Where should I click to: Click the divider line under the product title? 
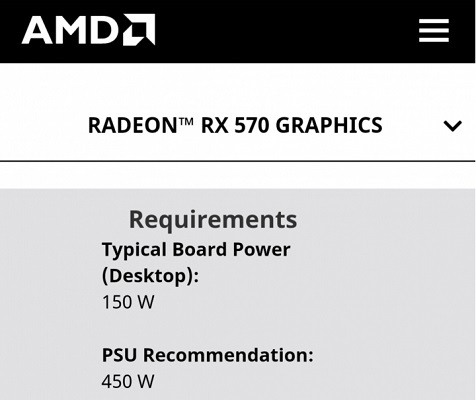(238, 161)
